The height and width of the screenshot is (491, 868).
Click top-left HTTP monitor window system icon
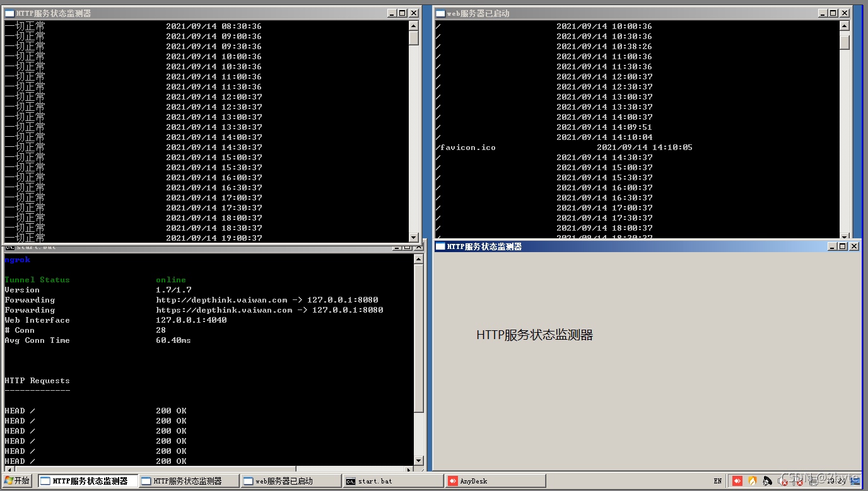(9, 13)
